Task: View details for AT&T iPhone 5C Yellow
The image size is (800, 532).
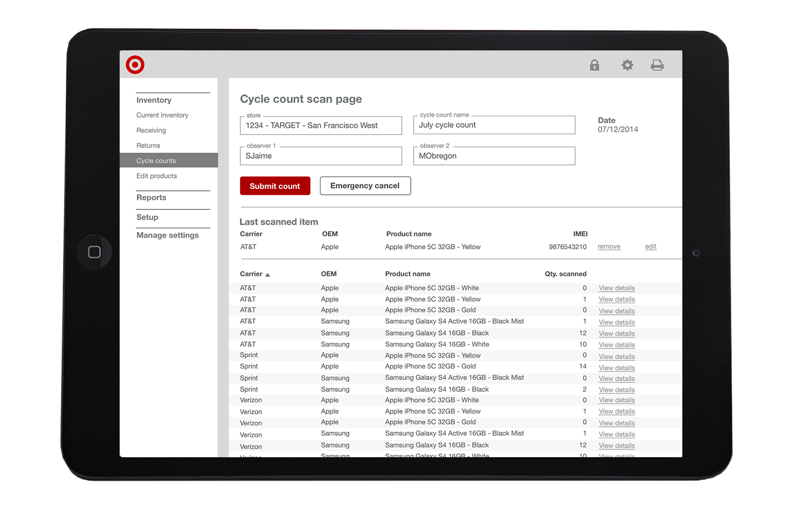Action: click(617, 300)
